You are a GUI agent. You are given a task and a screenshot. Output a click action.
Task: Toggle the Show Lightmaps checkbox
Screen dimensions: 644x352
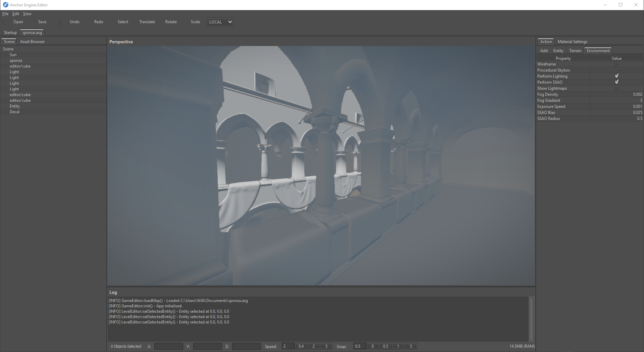click(616, 88)
